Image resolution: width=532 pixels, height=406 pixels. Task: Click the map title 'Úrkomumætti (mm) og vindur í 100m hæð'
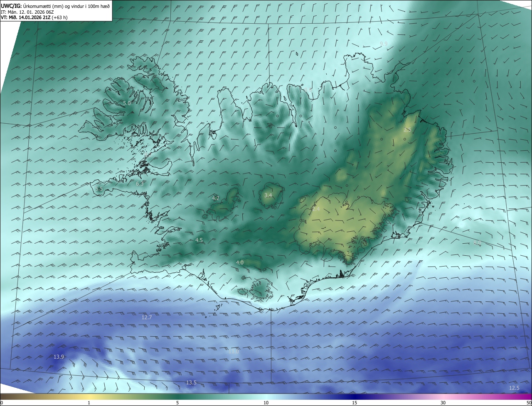click(66, 6)
